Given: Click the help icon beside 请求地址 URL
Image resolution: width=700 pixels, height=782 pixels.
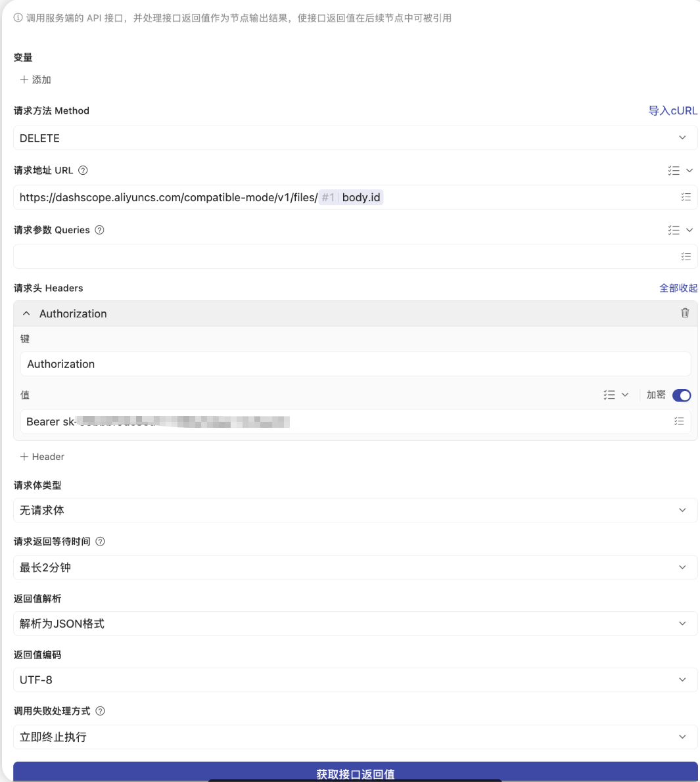Looking at the screenshot, I should 83,170.
